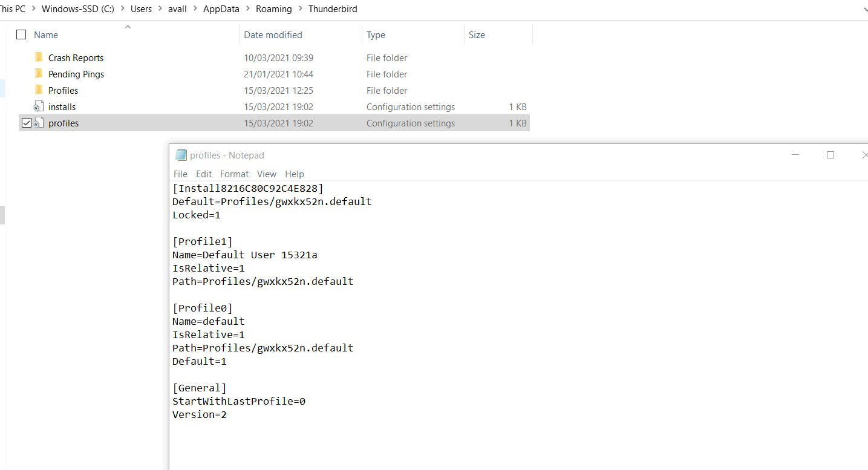Image resolution: width=868 pixels, height=470 pixels.
Task: Click Profiles folder name
Action: (x=63, y=90)
